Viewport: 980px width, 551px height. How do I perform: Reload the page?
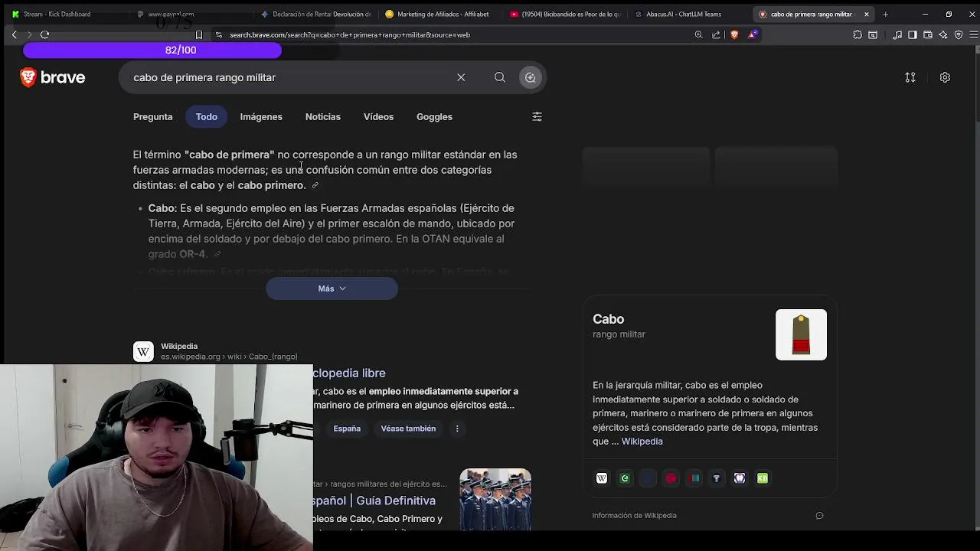coord(44,34)
